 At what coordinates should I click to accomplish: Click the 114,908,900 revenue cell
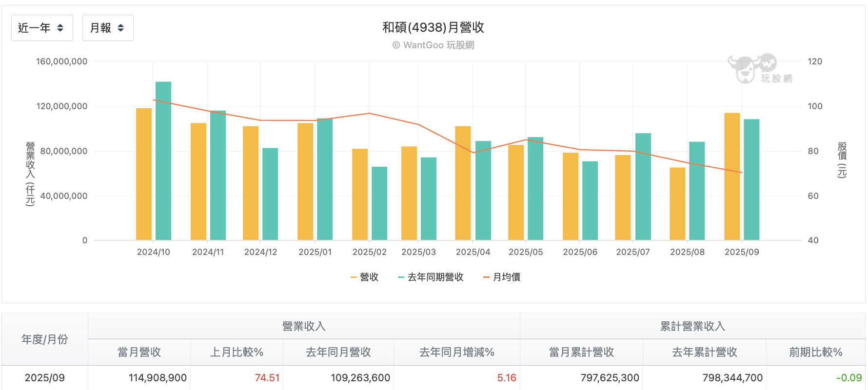tap(158, 378)
